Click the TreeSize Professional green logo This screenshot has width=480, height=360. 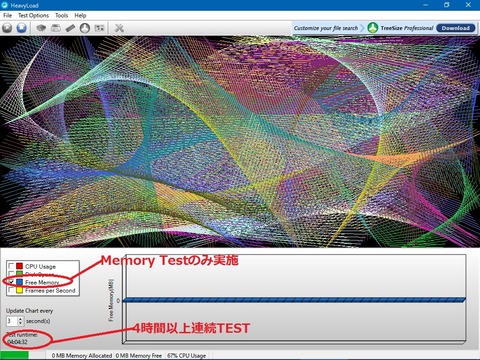tap(372, 28)
